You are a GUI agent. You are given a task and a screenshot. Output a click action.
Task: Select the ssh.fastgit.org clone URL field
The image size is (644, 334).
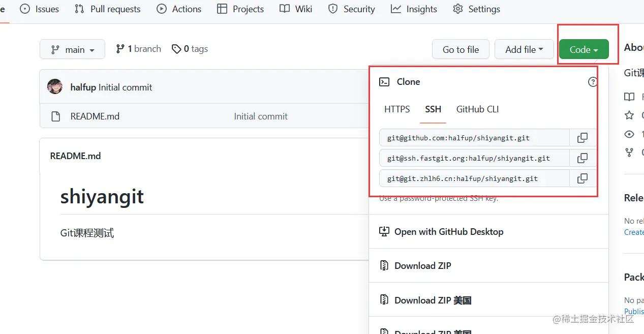point(474,158)
